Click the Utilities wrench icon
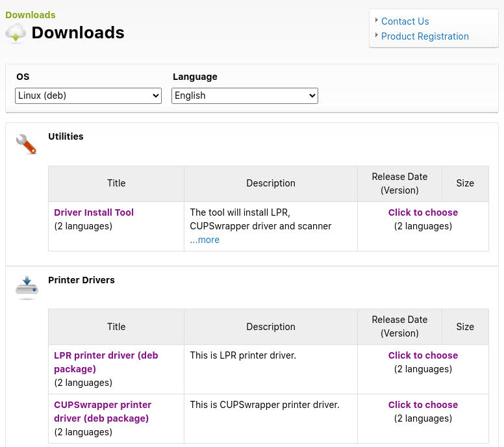 (x=26, y=144)
